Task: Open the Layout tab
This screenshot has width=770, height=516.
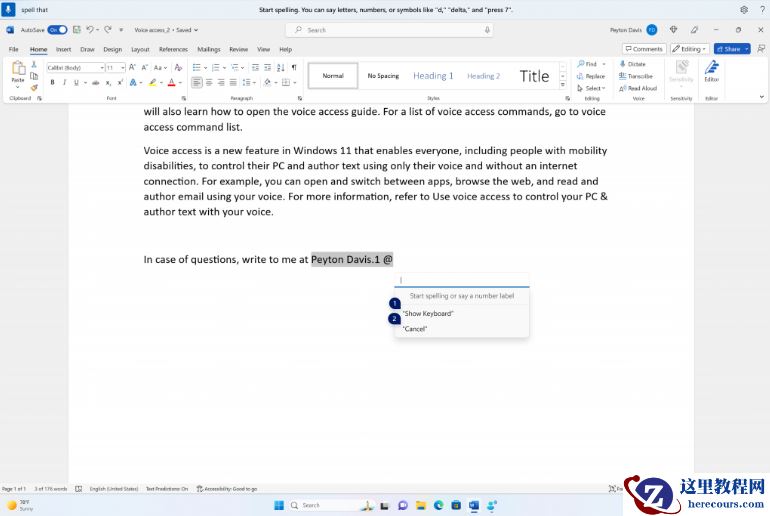Action: click(140, 49)
